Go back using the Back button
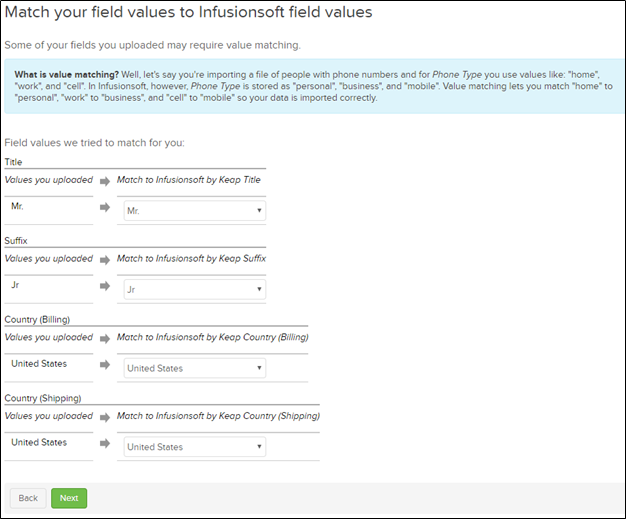626x519 pixels. pyautogui.click(x=28, y=498)
